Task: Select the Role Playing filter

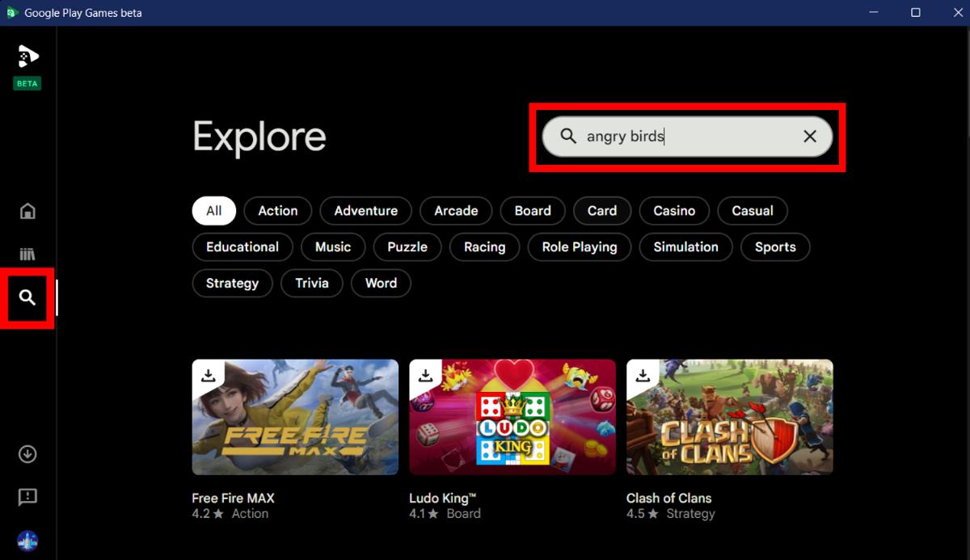Action: click(x=579, y=247)
